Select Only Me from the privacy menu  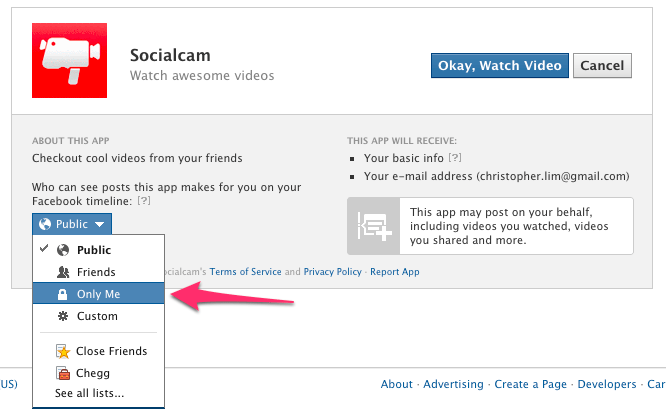(99, 294)
